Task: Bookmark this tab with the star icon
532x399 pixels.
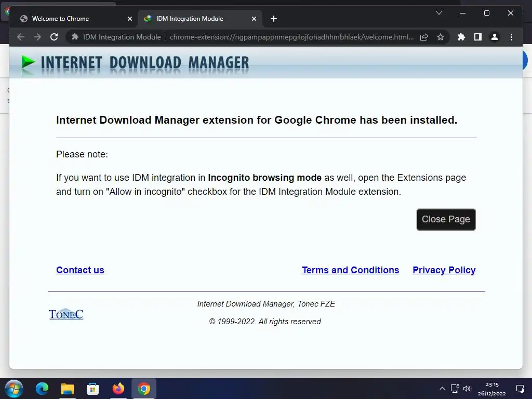Action: pos(441,37)
